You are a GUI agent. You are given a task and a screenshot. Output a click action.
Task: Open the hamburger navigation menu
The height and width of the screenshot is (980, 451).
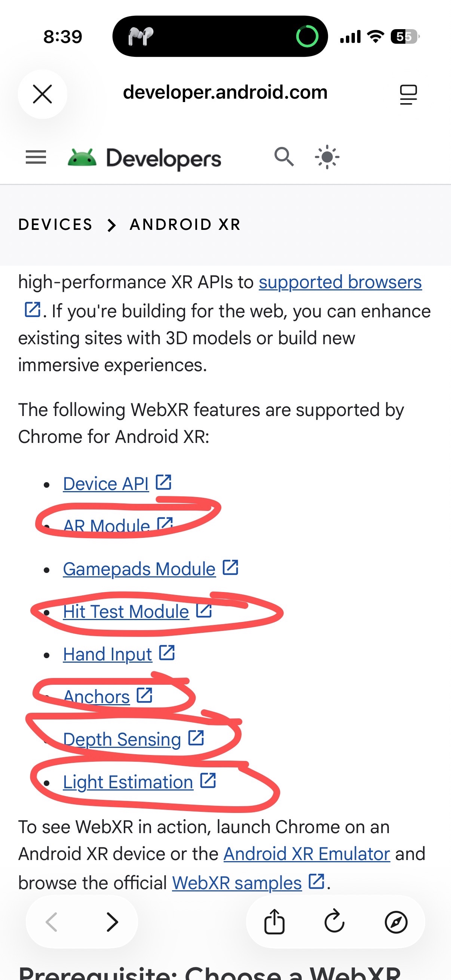click(x=36, y=157)
